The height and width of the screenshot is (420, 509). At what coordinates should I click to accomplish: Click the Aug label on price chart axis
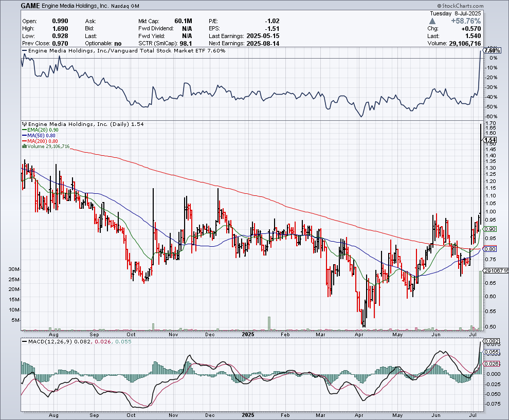[53, 334]
